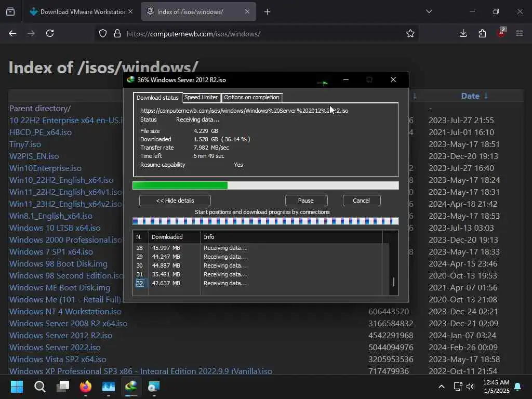The image size is (532, 399).
Task: Reload the current page
Action: [x=50, y=33]
